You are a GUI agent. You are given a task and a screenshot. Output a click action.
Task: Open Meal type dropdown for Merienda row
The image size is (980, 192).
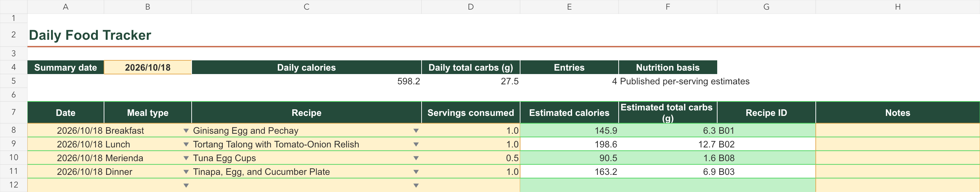click(x=186, y=158)
